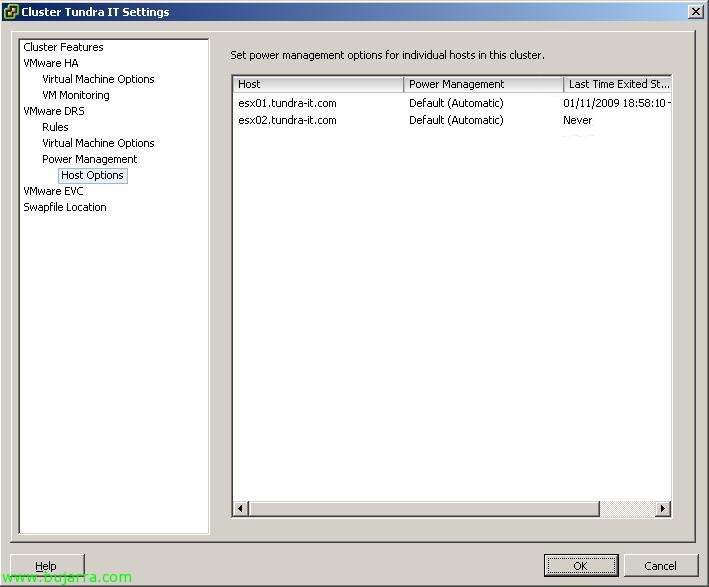Click the horizontal scrollbar thumb
The width and height of the screenshot is (709, 587).
click(x=424, y=508)
